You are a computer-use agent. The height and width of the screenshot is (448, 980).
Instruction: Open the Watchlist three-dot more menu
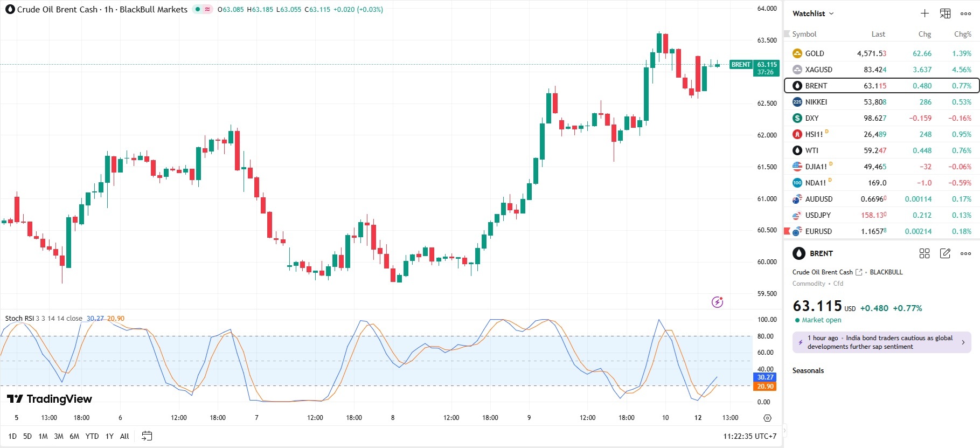pos(965,13)
